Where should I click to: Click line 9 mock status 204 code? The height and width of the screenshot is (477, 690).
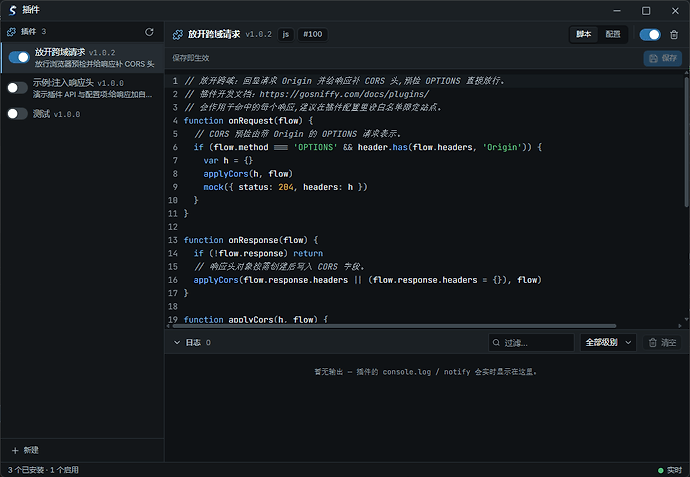[285, 187]
